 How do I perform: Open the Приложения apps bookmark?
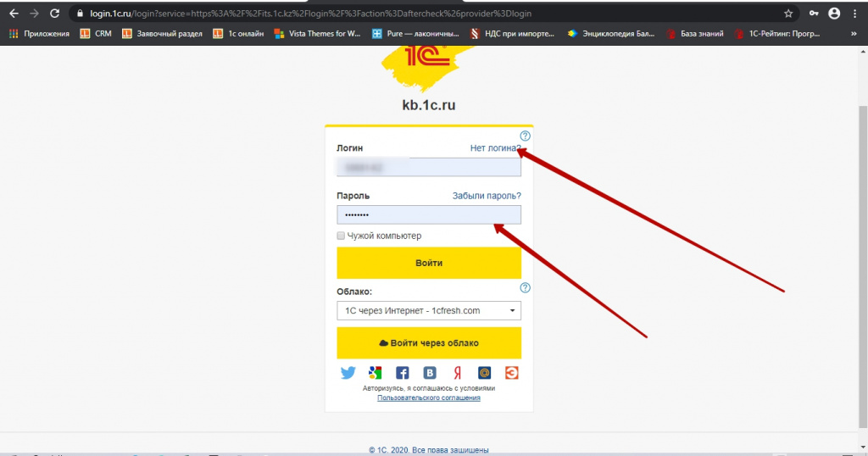39,34
